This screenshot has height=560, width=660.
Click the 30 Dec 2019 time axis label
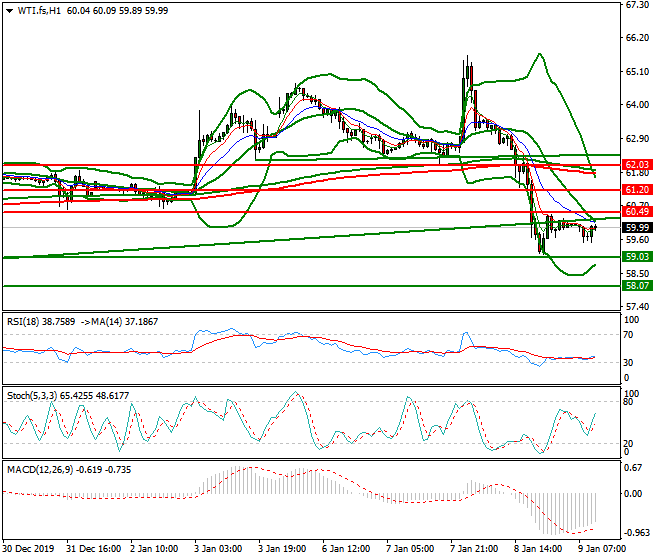[x=28, y=549]
